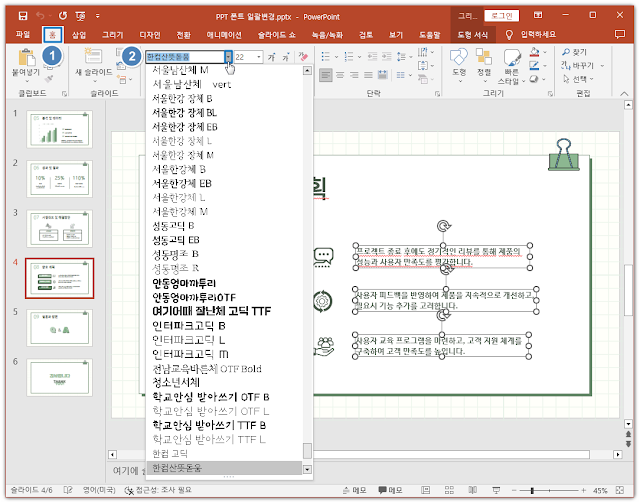Image resolution: width=640 pixels, height=504 pixels.
Task: Click the font list scroll-up arrow
Action: (x=307, y=71)
